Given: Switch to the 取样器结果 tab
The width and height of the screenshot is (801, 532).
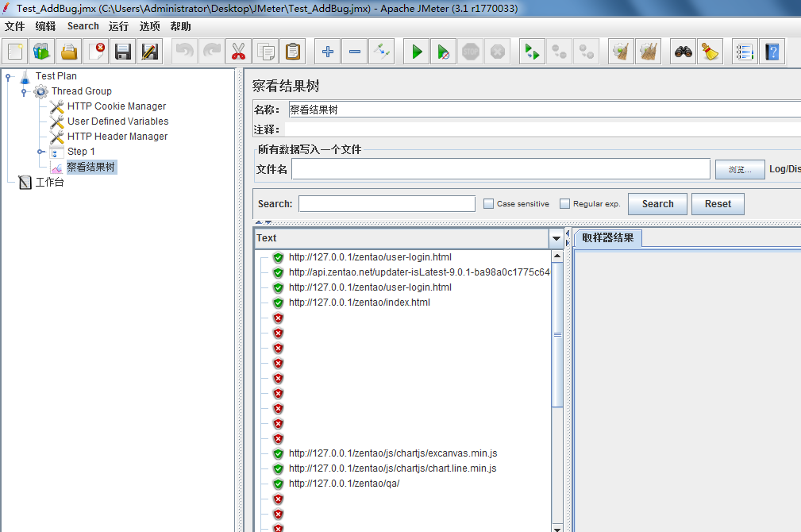Looking at the screenshot, I should point(608,238).
